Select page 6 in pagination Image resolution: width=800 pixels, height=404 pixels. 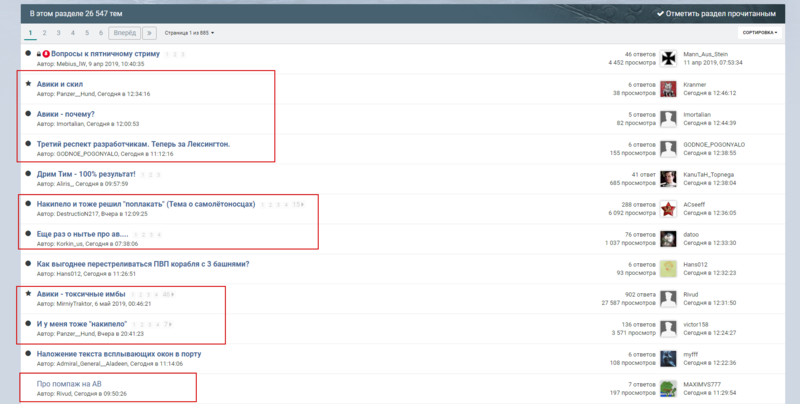click(100, 32)
